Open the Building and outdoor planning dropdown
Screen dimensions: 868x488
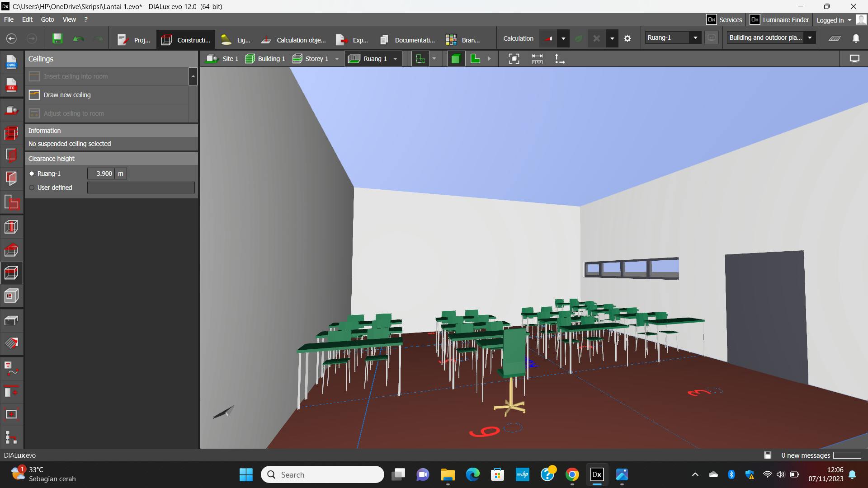click(810, 38)
